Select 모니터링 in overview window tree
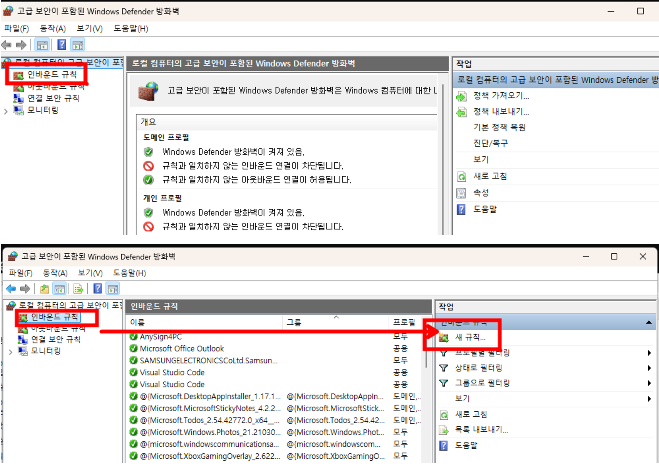The height and width of the screenshot is (467, 659). click(x=43, y=111)
